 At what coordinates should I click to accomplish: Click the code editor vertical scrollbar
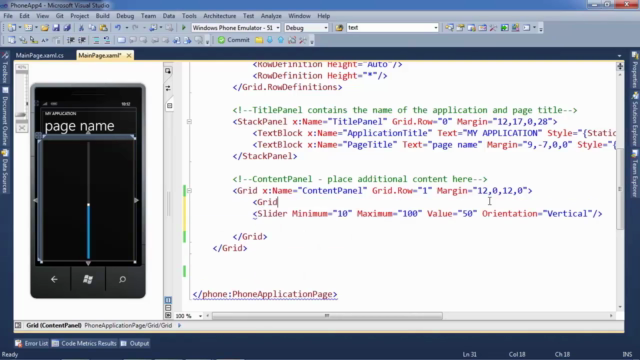pos(620,188)
